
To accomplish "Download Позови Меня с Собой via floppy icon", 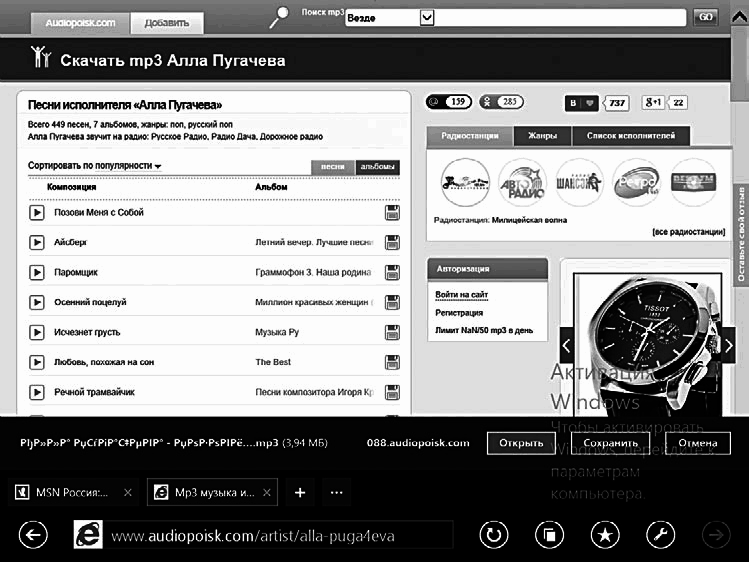I will [x=392, y=213].
